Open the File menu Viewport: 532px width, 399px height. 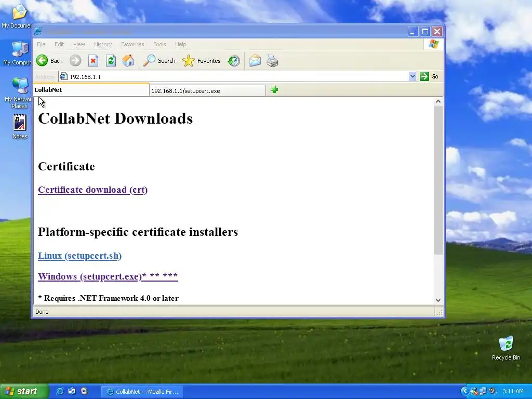[41, 44]
